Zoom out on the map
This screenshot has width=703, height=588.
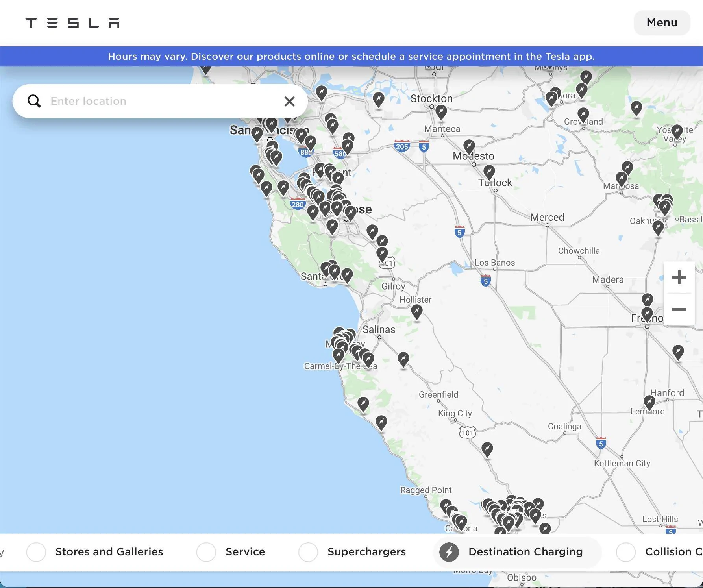(x=679, y=309)
